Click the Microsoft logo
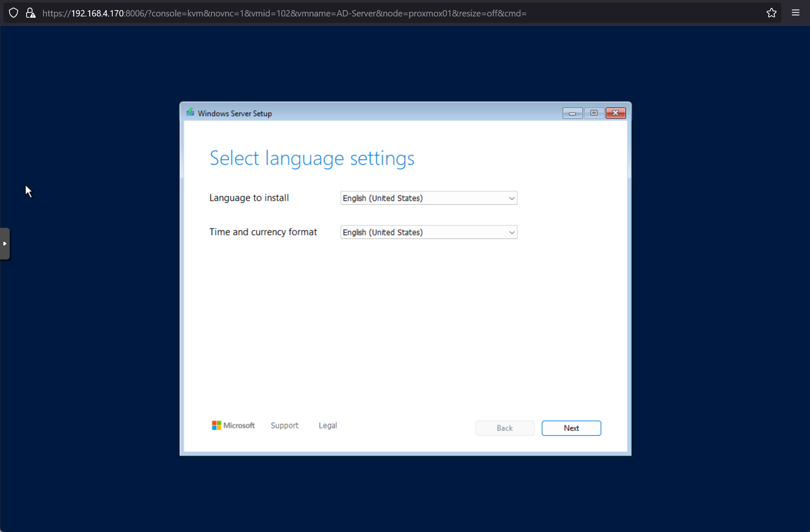 click(233, 425)
